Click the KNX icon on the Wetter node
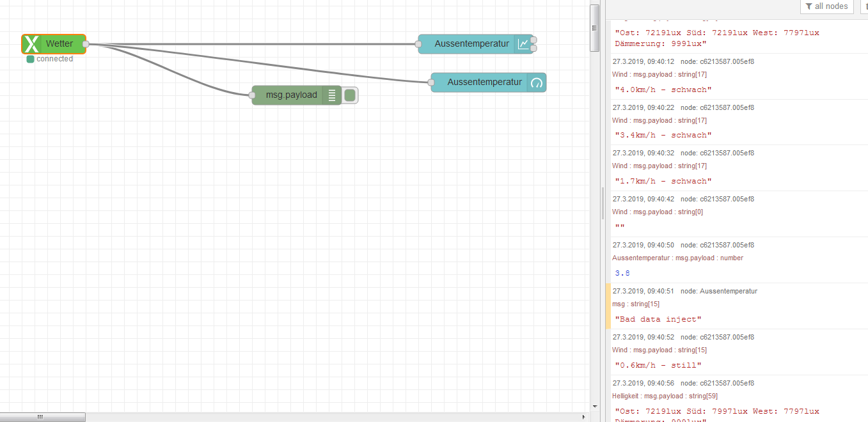 [x=31, y=44]
